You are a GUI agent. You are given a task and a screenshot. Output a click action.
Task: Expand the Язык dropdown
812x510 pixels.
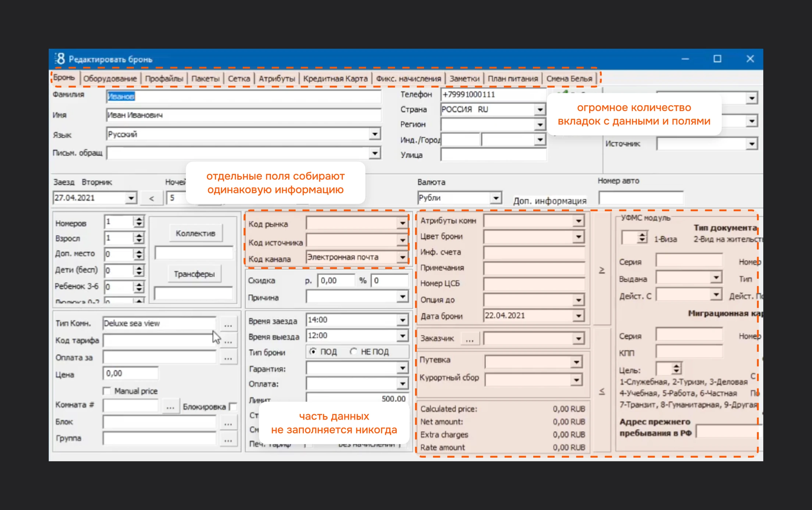pyautogui.click(x=375, y=134)
